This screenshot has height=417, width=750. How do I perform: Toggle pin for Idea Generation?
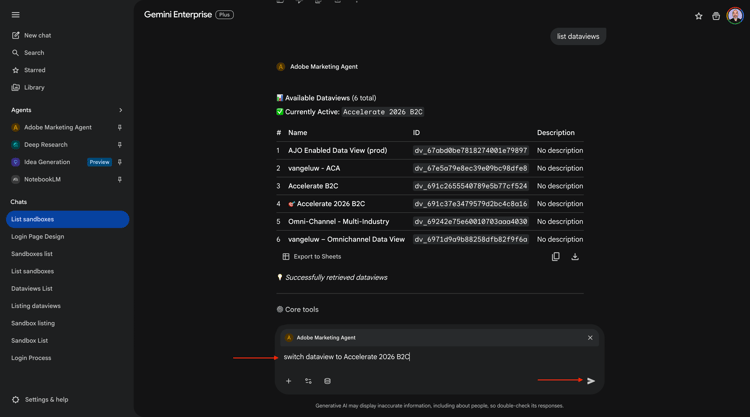120,162
